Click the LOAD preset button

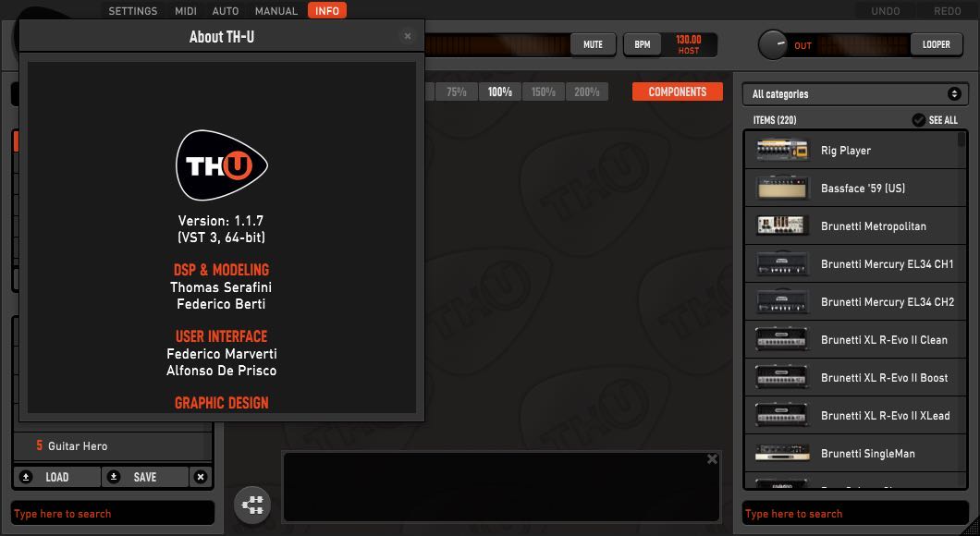[x=57, y=477]
